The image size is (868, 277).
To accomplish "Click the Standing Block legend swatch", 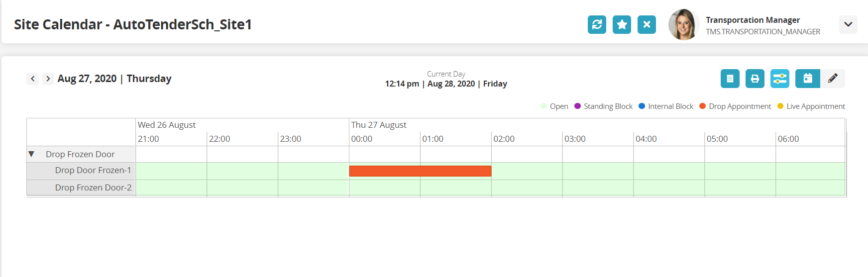I will (578, 106).
